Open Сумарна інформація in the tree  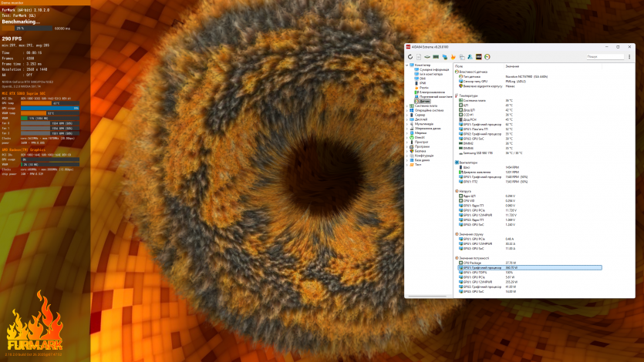pos(431,70)
